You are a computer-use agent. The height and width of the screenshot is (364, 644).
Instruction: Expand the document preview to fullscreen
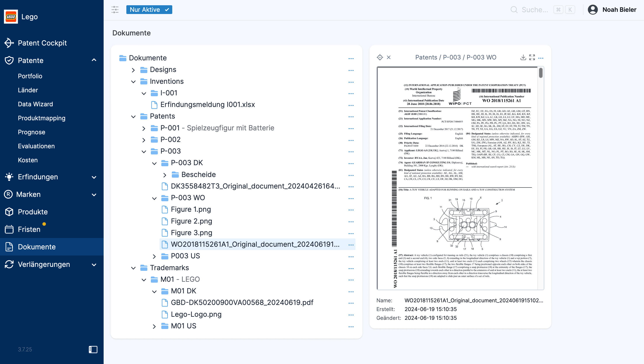pyautogui.click(x=532, y=57)
